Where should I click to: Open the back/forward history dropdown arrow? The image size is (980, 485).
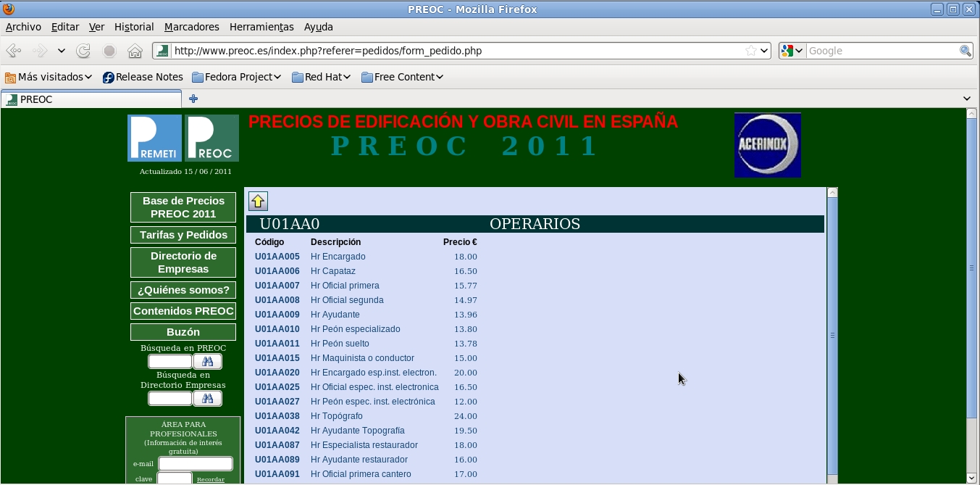coord(62,51)
